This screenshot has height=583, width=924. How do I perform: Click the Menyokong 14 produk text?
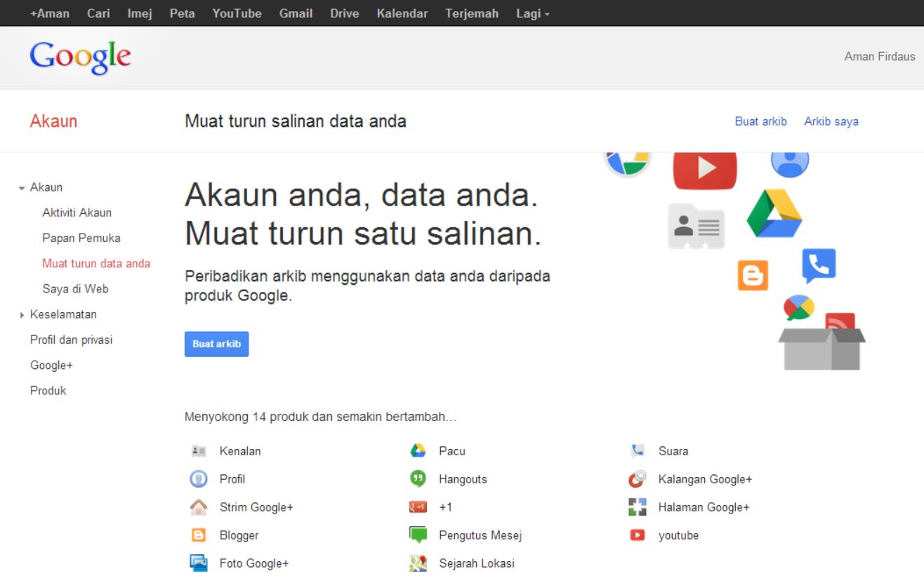(x=321, y=417)
